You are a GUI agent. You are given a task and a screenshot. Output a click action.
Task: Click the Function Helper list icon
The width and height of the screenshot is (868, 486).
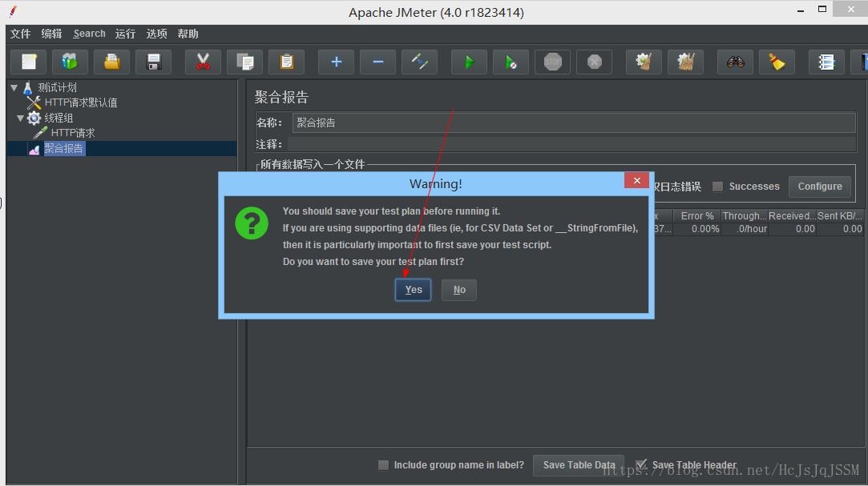click(x=826, y=62)
